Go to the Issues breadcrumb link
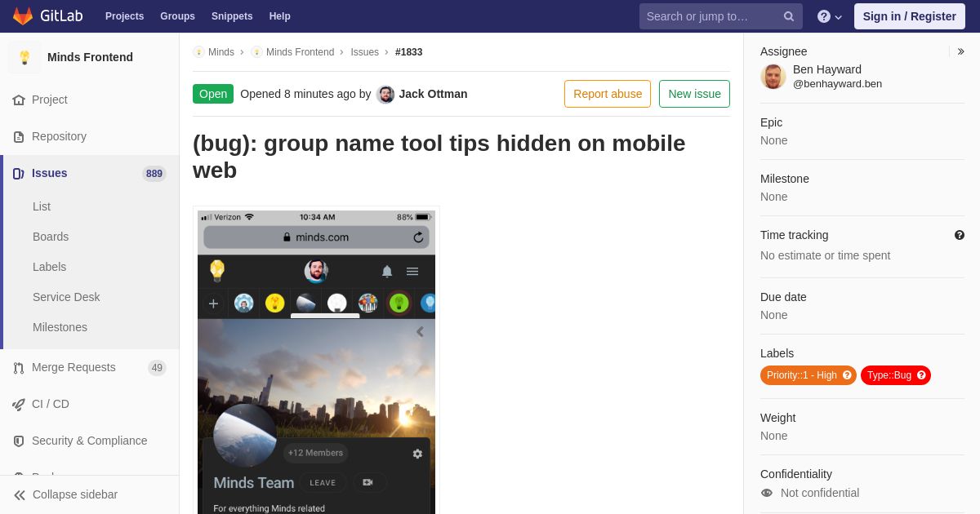The image size is (980, 514). coord(364,52)
